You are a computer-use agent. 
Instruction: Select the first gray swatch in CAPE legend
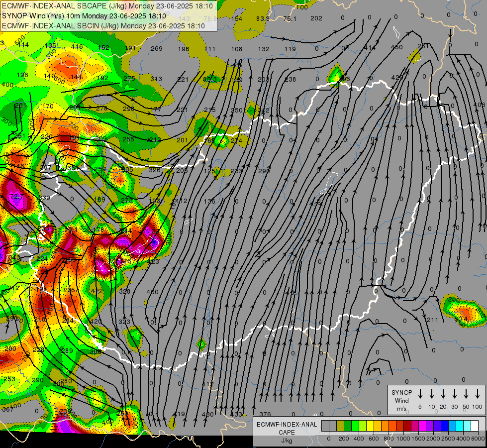(325, 426)
